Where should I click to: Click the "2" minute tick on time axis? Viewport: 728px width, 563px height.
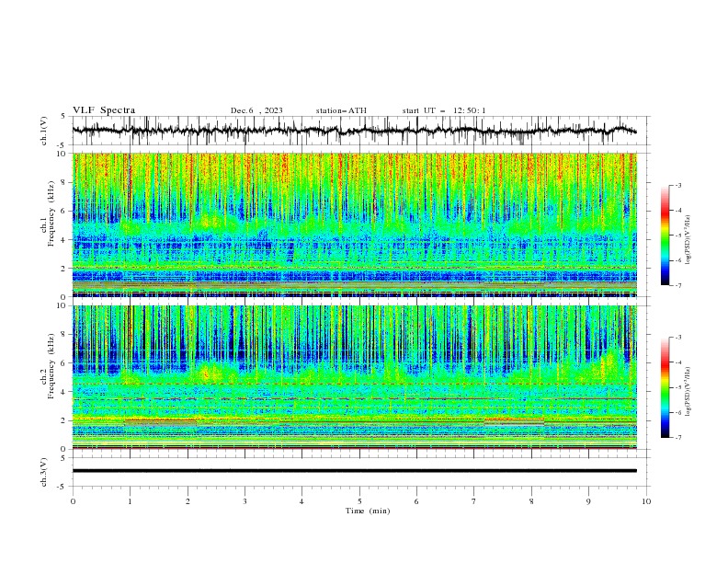pos(188,501)
